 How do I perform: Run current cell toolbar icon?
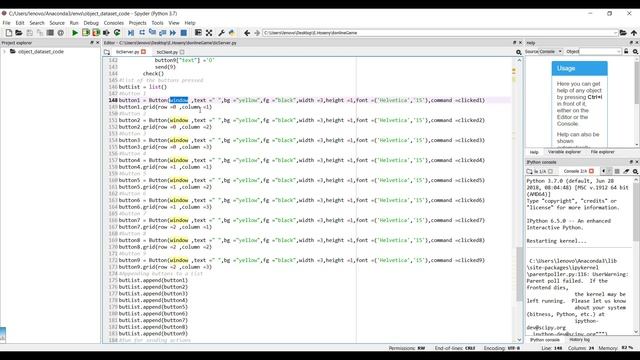click(x=86, y=33)
